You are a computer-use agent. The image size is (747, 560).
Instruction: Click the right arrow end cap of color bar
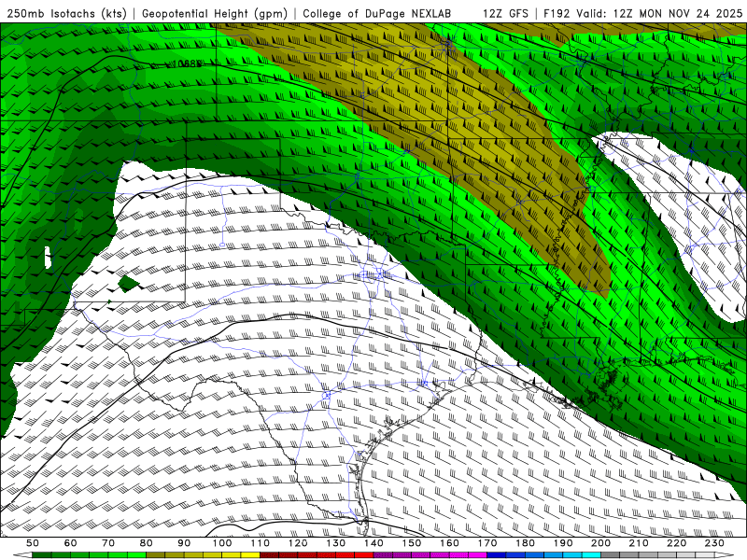coord(725,554)
